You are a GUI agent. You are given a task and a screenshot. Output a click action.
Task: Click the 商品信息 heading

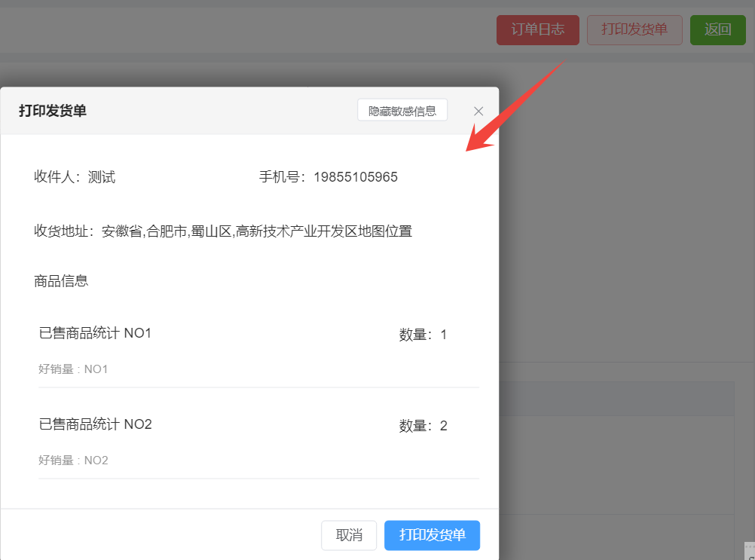click(61, 280)
